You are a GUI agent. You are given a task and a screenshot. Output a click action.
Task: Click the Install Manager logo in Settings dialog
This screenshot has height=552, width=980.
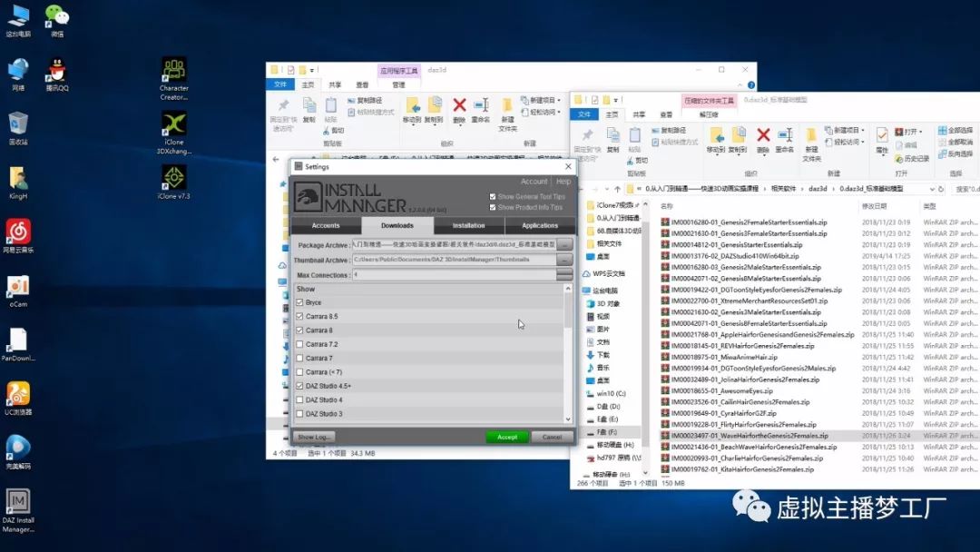point(350,197)
